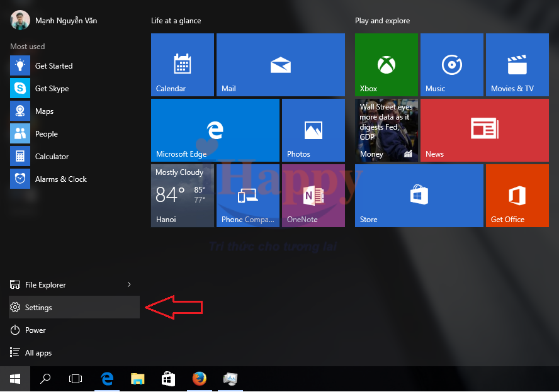The width and height of the screenshot is (559, 392).
Task: Open the Xbox tile
Action: point(386,65)
